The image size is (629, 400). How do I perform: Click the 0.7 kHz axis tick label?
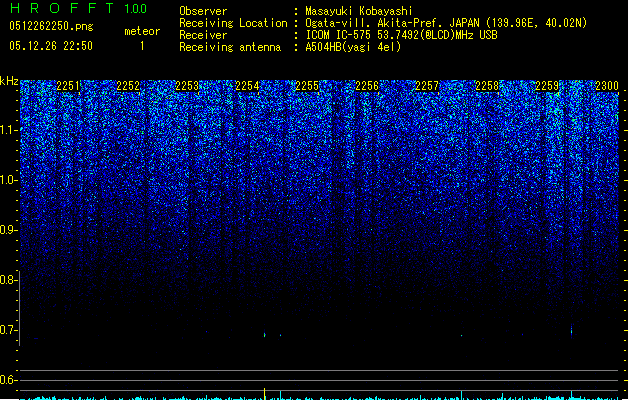[x=8, y=330]
